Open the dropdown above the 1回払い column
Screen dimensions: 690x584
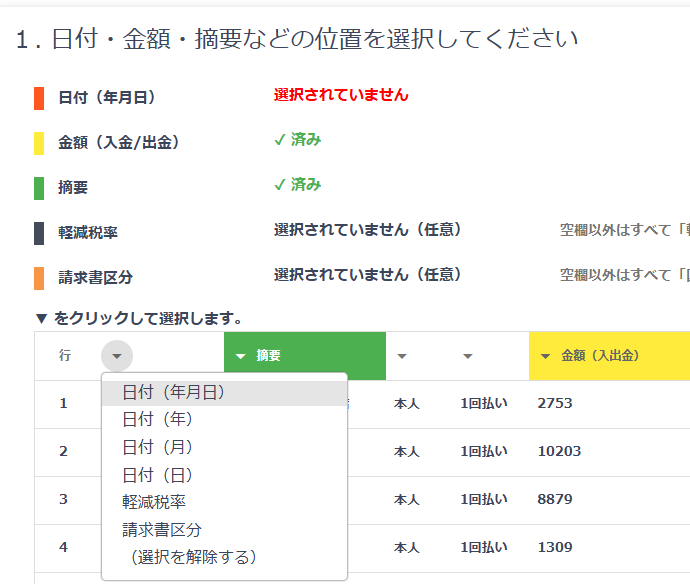pyautogui.click(x=468, y=356)
